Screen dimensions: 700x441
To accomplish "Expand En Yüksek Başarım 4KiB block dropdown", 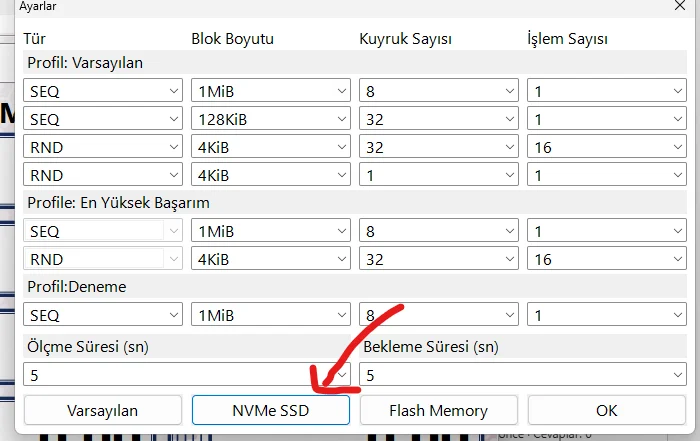I will (270, 258).
